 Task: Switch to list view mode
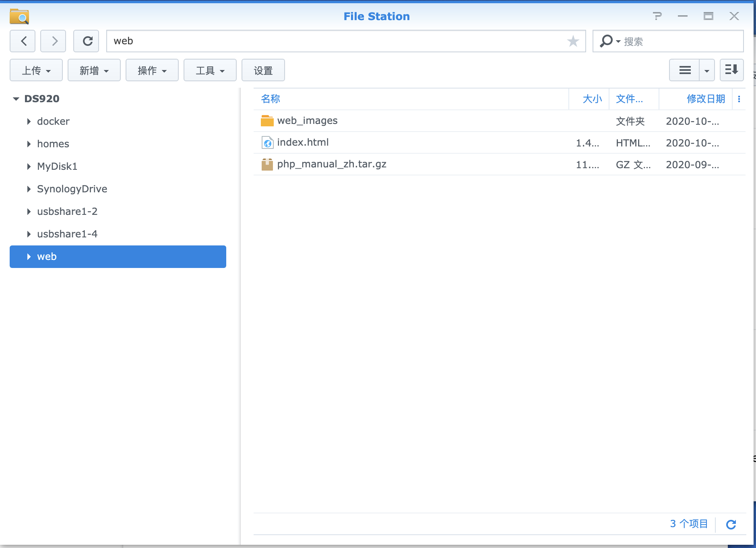point(685,70)
